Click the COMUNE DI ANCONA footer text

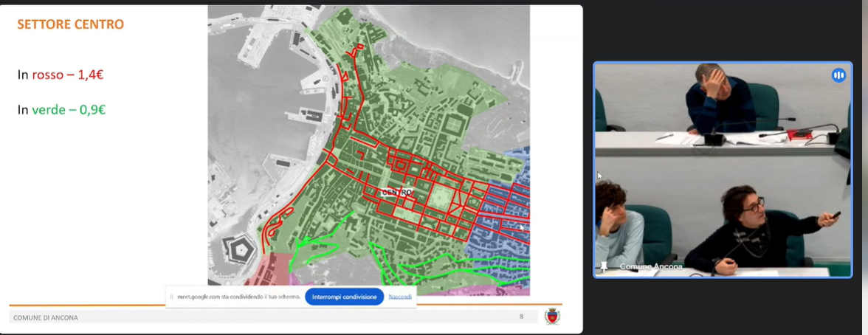[46, 317]
